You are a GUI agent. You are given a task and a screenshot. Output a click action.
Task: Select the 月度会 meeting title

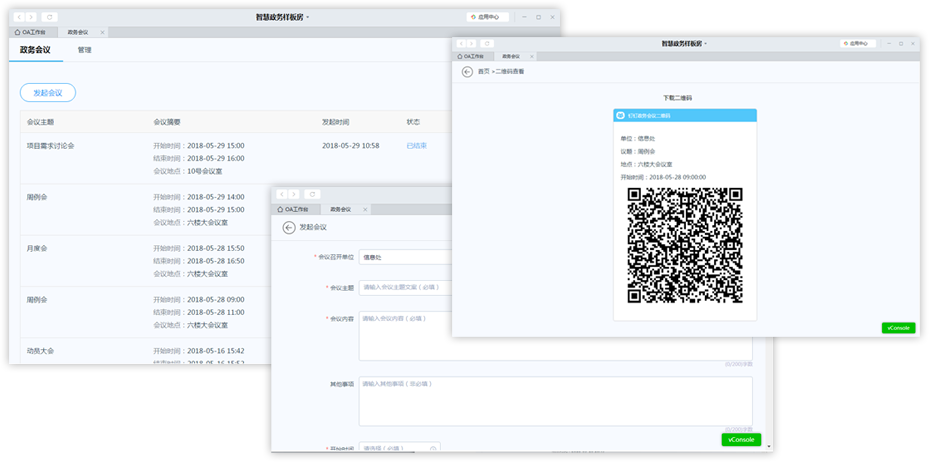[x=37, y=248]
